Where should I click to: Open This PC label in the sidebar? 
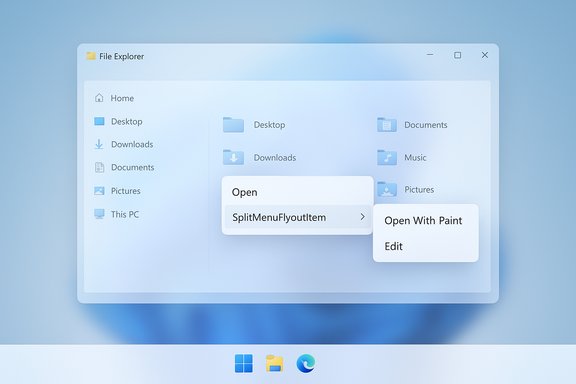click(x=125, y=214)
